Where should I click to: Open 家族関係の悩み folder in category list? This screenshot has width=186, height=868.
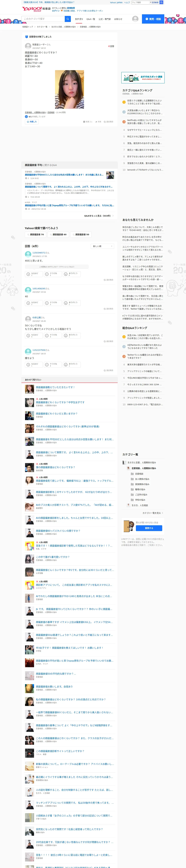(140, 484)
